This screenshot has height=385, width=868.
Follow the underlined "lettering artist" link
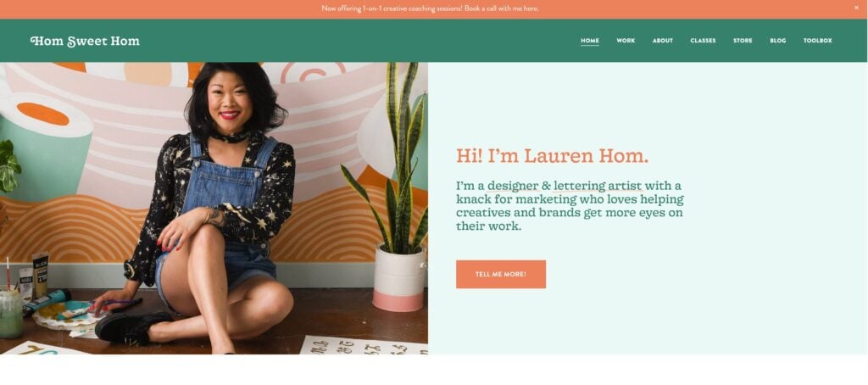598,186
